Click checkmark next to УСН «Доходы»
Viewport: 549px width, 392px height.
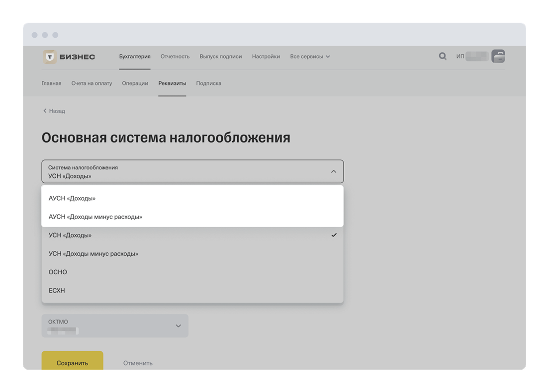pyautogui.click(x=334, y=235)
